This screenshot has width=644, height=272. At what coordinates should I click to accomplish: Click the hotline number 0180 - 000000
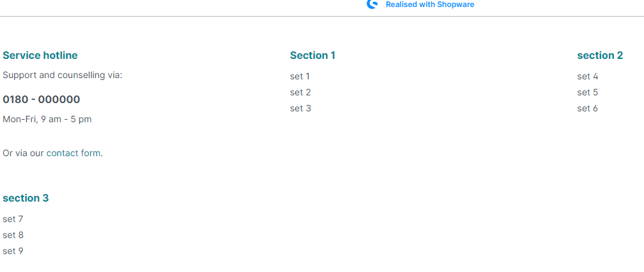(42, 100)
